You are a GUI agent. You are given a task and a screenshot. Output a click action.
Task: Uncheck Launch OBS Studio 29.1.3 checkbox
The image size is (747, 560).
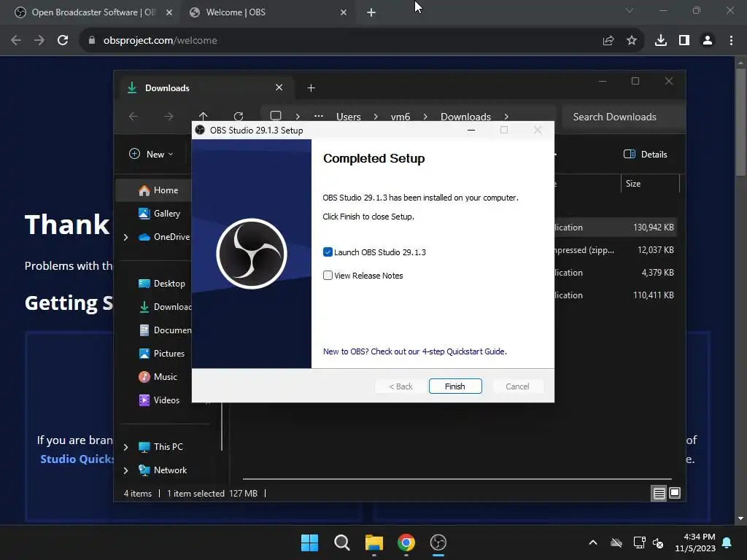pyautogui.click(x=328, y=252)
